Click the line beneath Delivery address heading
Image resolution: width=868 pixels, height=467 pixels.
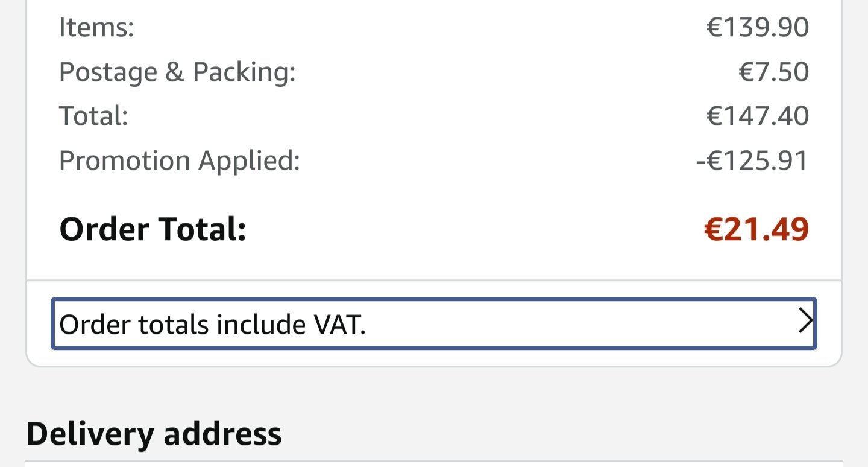[434, 462]
